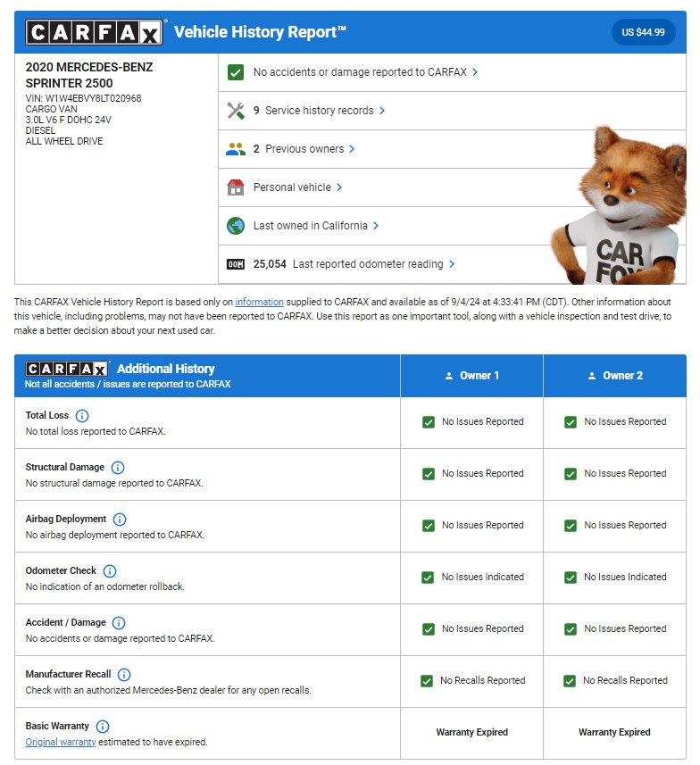Expand No accidents or damage reported chevron
The image size is (700, 765).
pyautogui.click(x=475, y=72)
